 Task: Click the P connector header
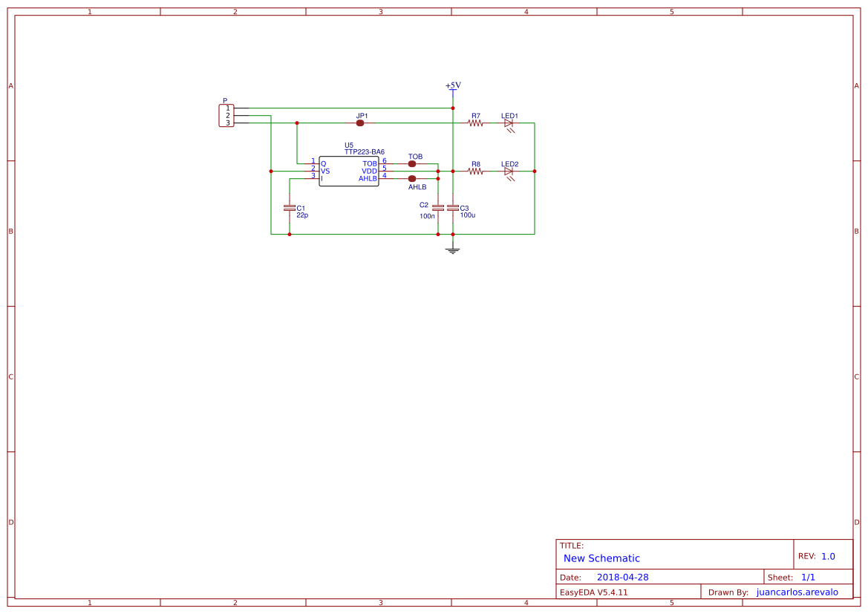point(226,116)
